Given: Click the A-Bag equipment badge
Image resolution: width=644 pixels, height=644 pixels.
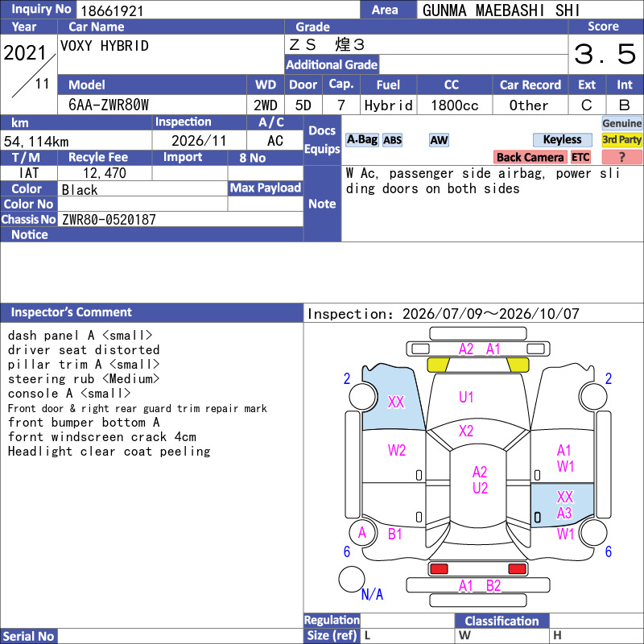Looking at the screenshot, I should [361, 140].
